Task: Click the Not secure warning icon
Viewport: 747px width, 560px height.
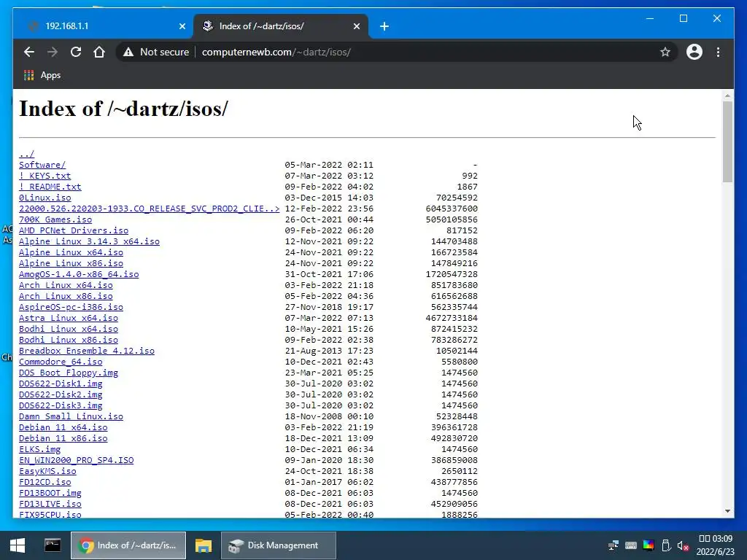Action: [128, 52]
